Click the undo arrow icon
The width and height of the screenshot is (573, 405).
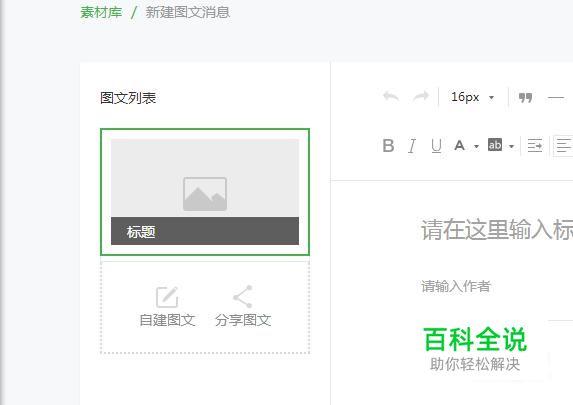coord(391,97)
